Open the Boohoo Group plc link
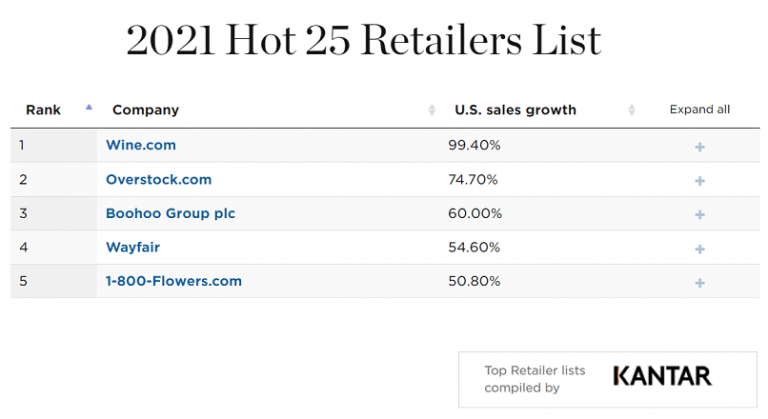 coord(170,214)
